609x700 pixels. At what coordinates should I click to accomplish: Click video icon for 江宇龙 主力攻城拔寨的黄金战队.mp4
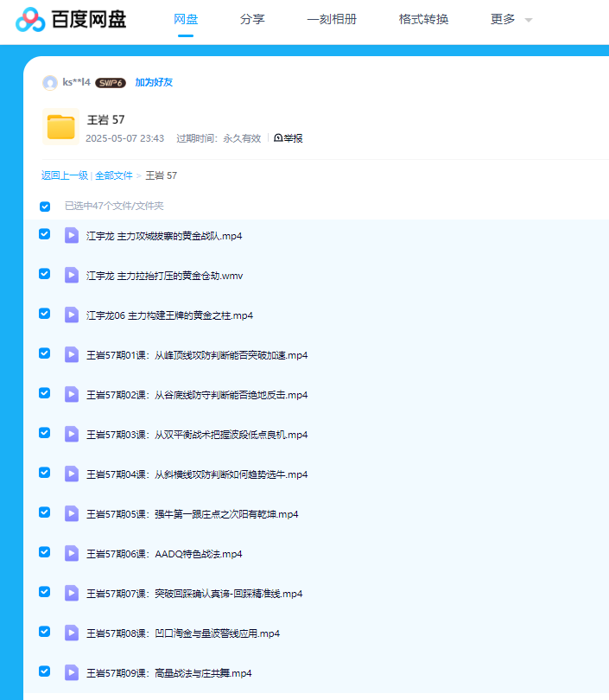72,235
